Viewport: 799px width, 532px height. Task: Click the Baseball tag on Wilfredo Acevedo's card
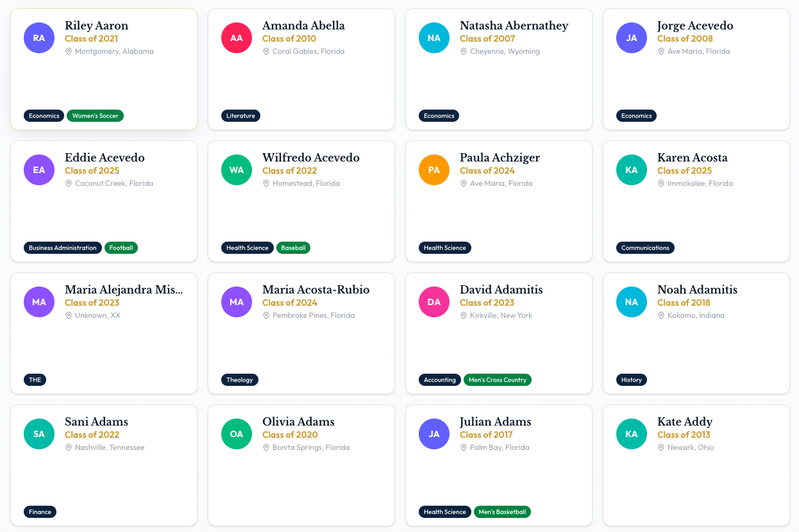click(293, 248)
